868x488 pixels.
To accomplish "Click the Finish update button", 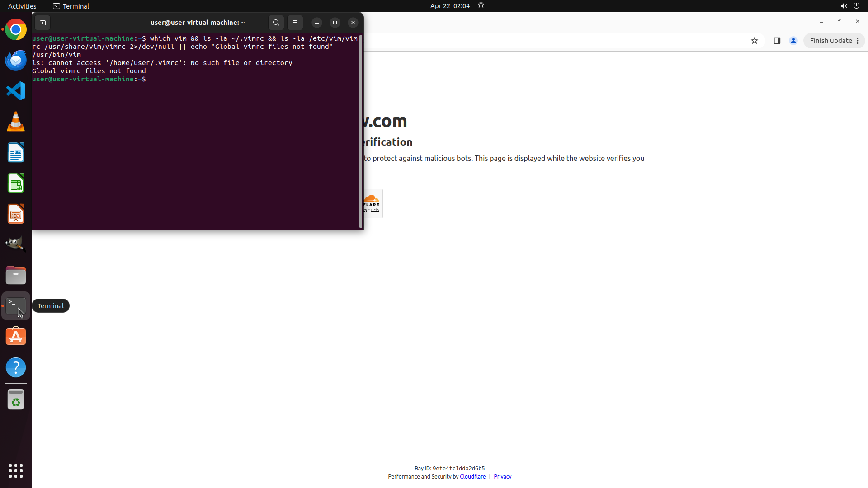I will [830, 41].
